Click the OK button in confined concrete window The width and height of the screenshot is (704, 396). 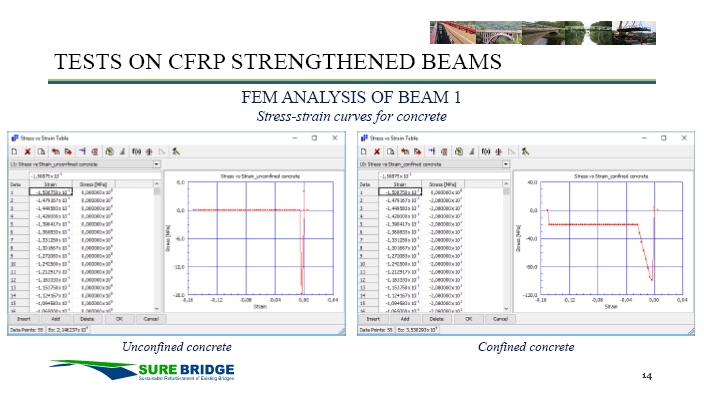(x=468, y=319)
